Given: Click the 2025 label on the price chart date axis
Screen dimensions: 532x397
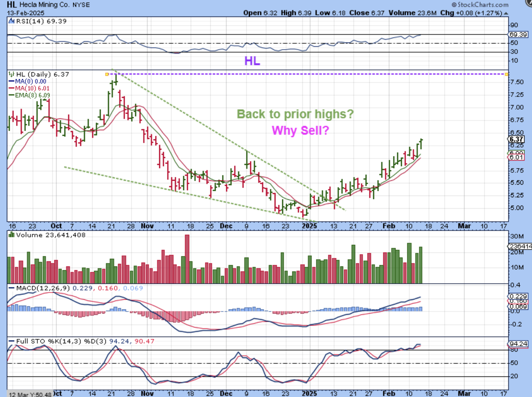Looking at the screenshot, I should (x=310, y=226).
